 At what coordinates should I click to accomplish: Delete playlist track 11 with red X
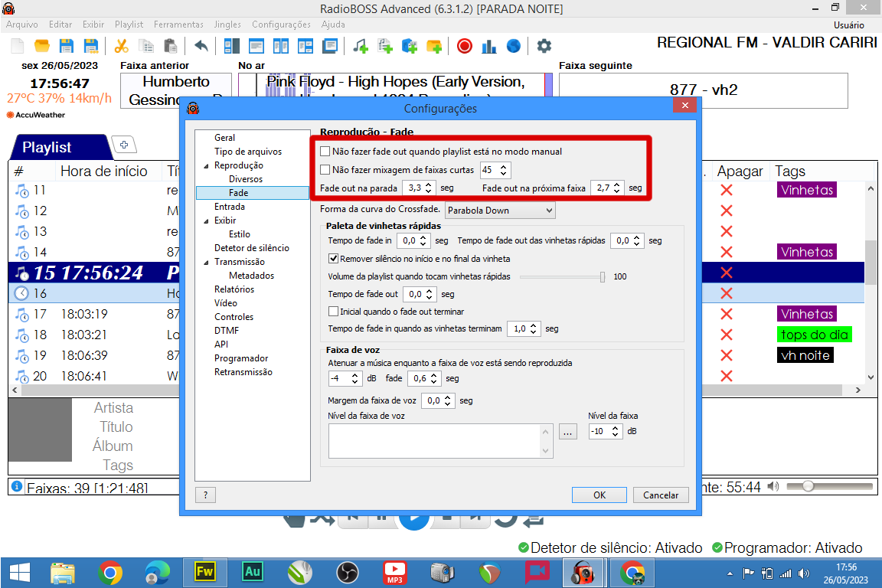[x=726, y=190]
